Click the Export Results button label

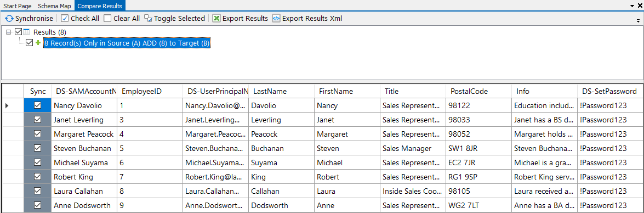tap(245, 19)
